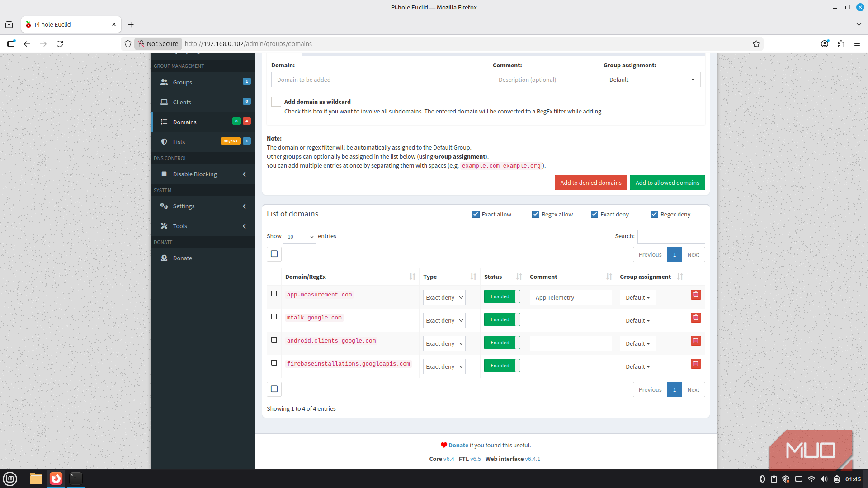The height and width of the screenshot is (488, 868).
Task: Sort table by Type column arrows
Action: click(473, 277)
